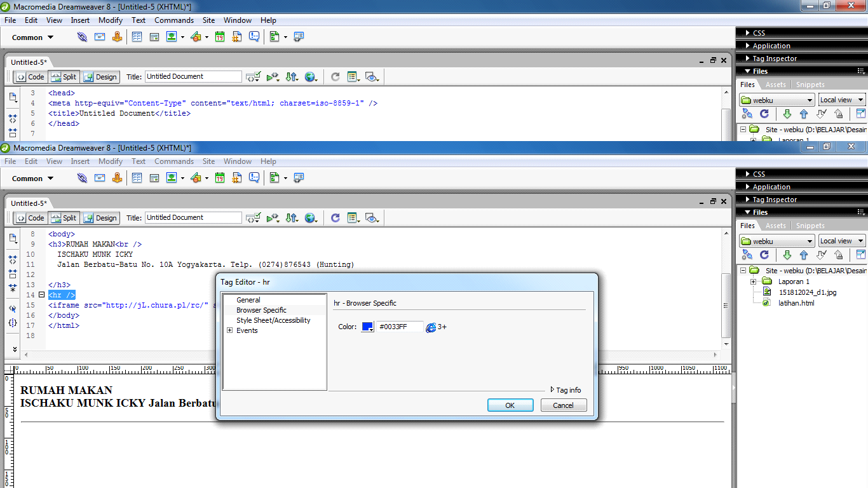Viewport: 868px width, 488px height.
Task: Click the Table icon in front window Insert bar
Action: [137, 179]
